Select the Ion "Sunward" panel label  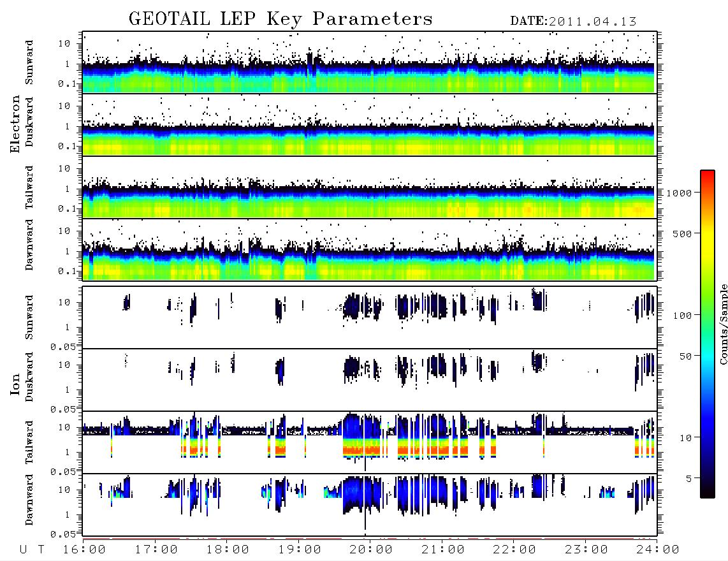point(29,317)
